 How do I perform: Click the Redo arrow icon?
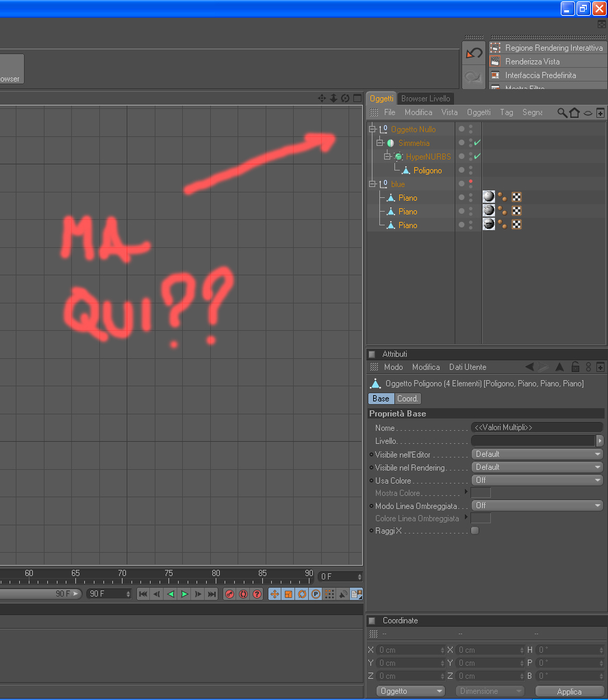[x=474, y=77]
